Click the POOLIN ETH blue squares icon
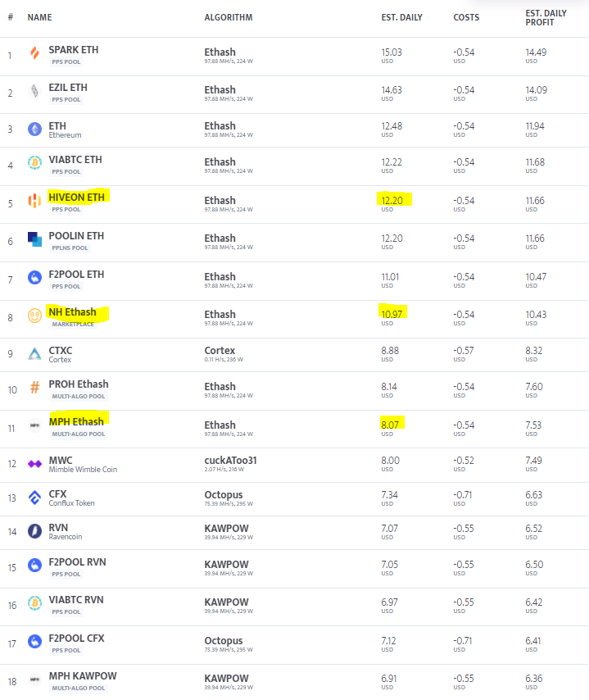 click(x=34, y=239)
